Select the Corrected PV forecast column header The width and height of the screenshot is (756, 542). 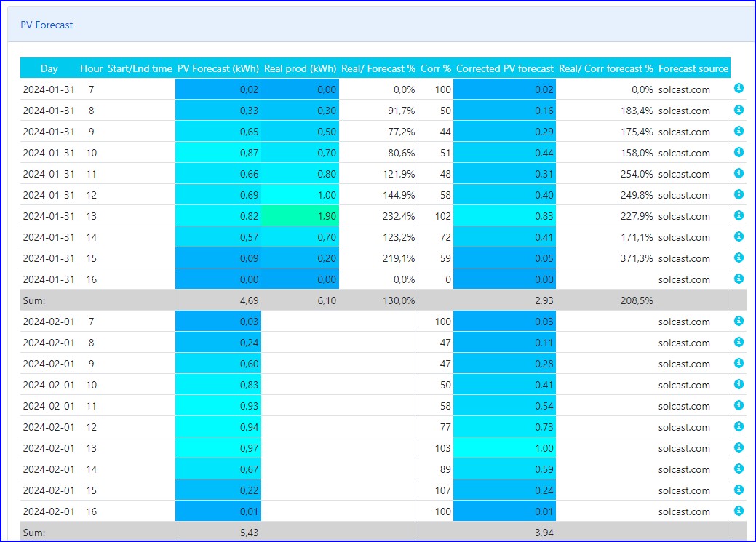coord(505,68)
